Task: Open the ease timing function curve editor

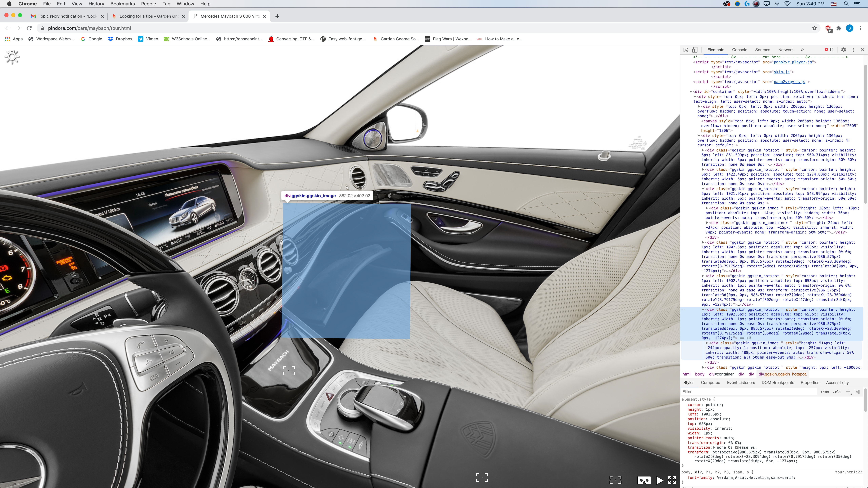Action: click(737, 448)
